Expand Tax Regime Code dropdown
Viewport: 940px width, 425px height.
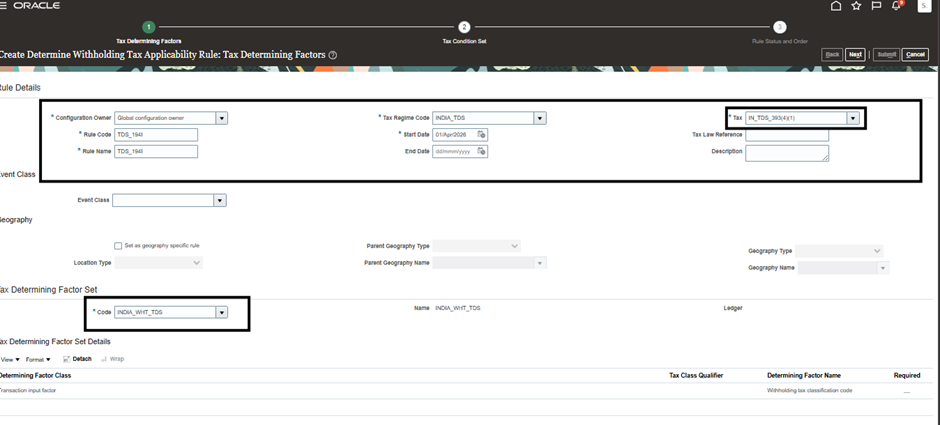[x=540, y=118]
